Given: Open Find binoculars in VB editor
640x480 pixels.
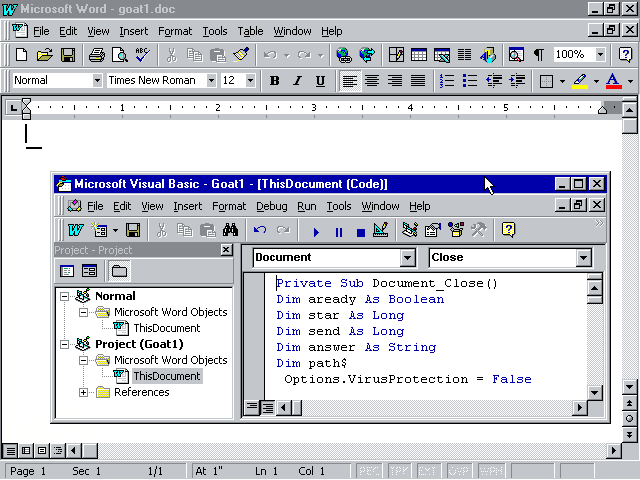Looking at the screenshot, I should pos(230,230).
